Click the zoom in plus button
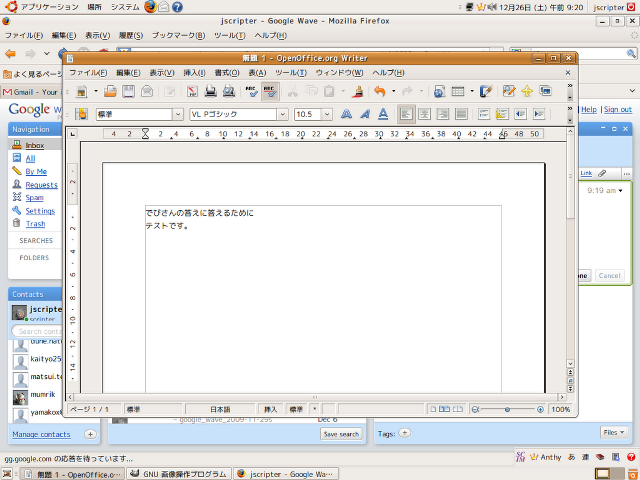Screen dimensions: 640x480 click(540, 409)
